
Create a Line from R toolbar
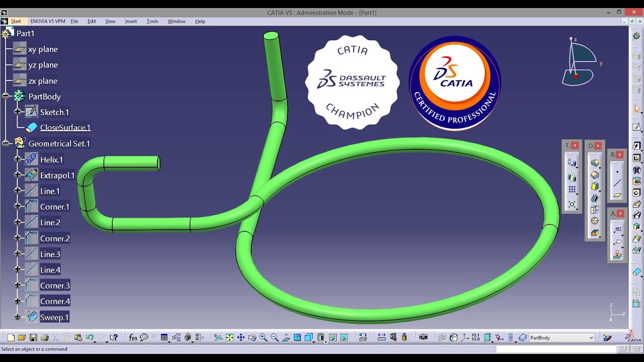tap(617, 184)
